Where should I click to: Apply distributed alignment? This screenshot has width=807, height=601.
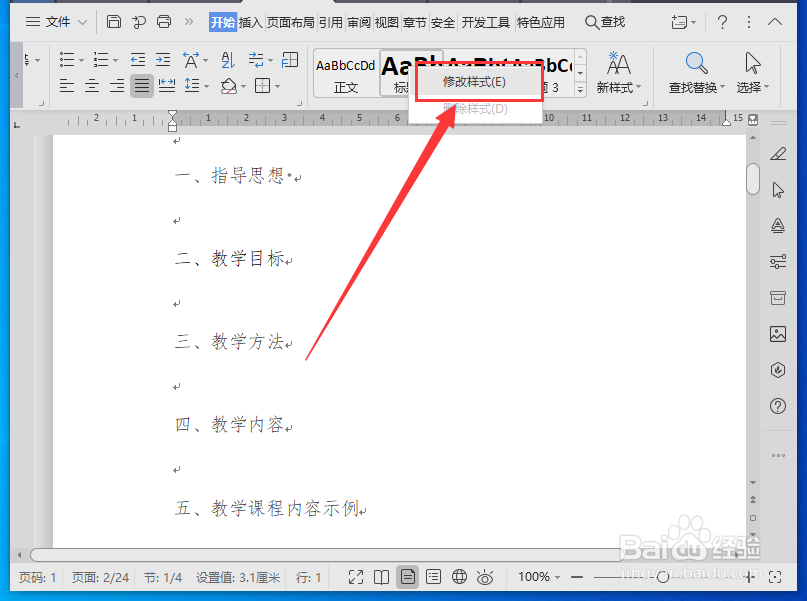tap(167, 85)
